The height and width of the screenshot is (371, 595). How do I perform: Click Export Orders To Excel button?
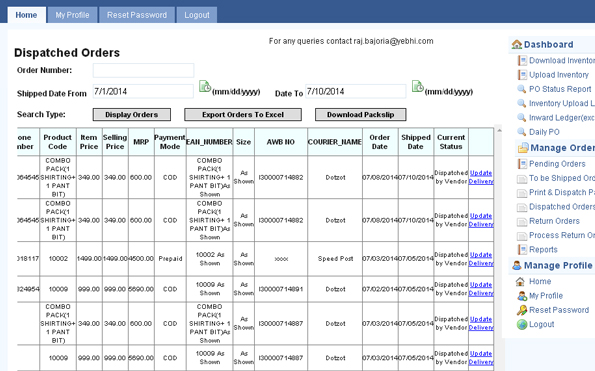243,115
